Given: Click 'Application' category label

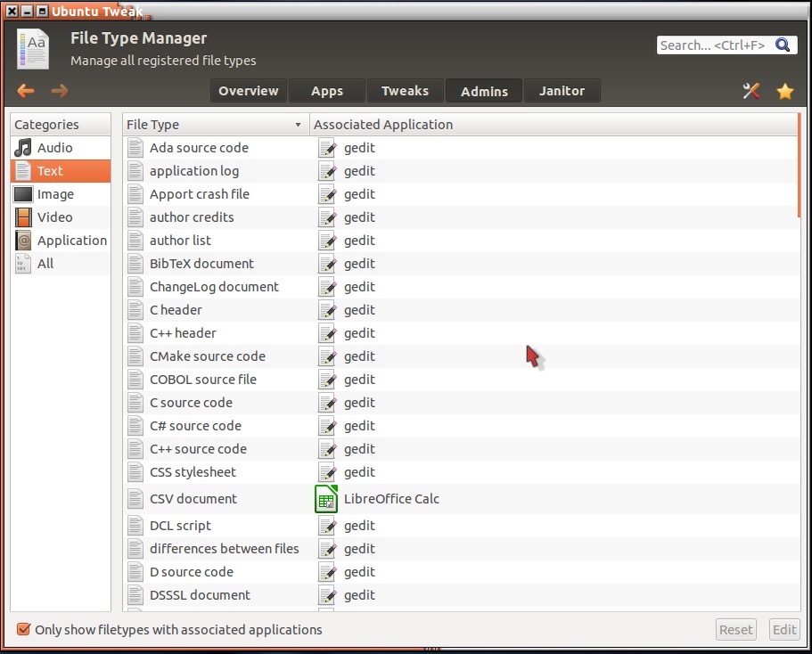Looking at the screenshot, I should [x=72, y=241].
